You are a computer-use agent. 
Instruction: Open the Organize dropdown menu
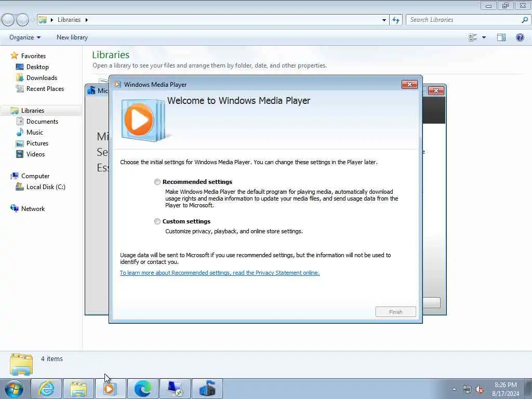[x=25, y=37]
